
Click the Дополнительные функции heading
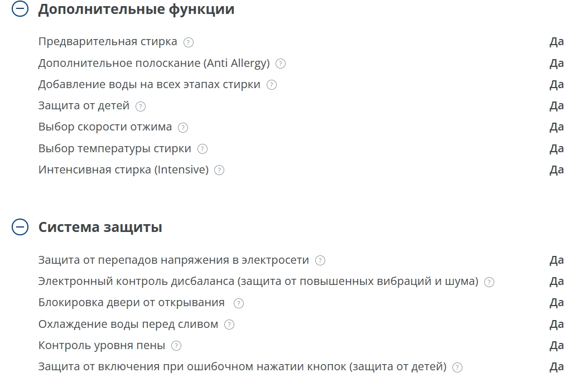pyautogui.click(x=136, y=9)
